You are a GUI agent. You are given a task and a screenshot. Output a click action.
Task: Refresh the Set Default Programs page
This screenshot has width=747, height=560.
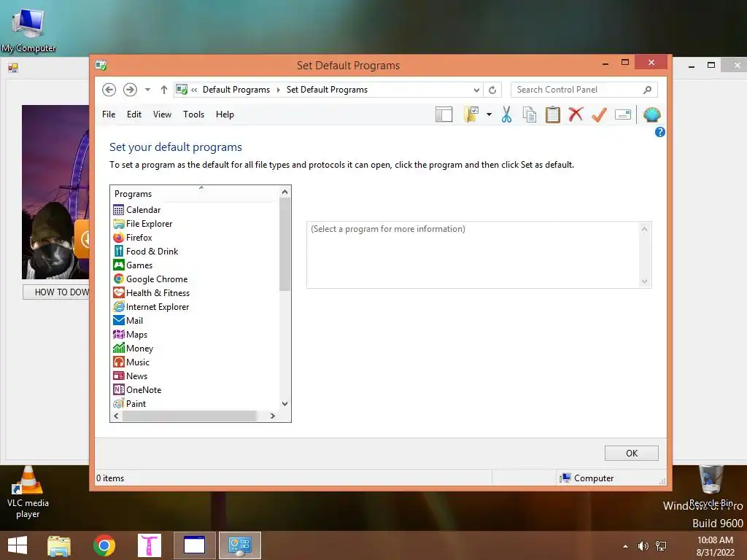[x=492, y=90]
